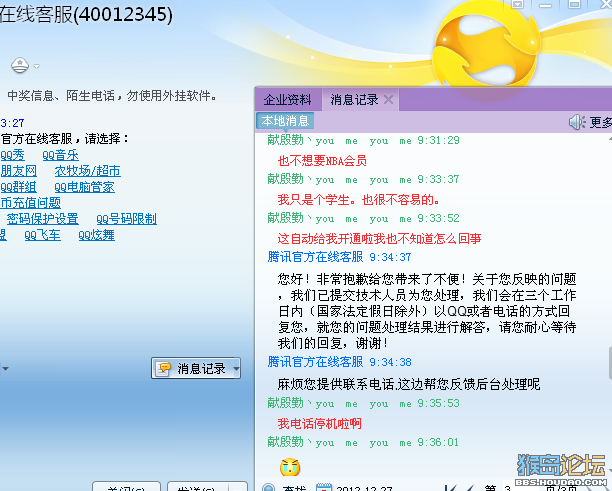The height and width of the screenshot is (491, 612).
Task: Select the 消息记录 tab
Action: pos(354,100)
